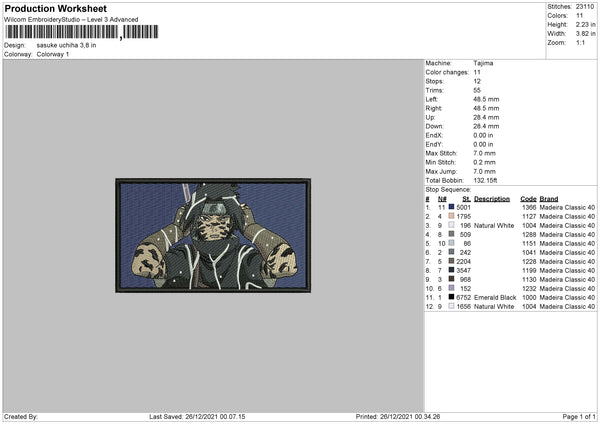600x424 pixels.
Task: Select the 'Up:' measurement 28.4 mm
Action: coord(486,117)
